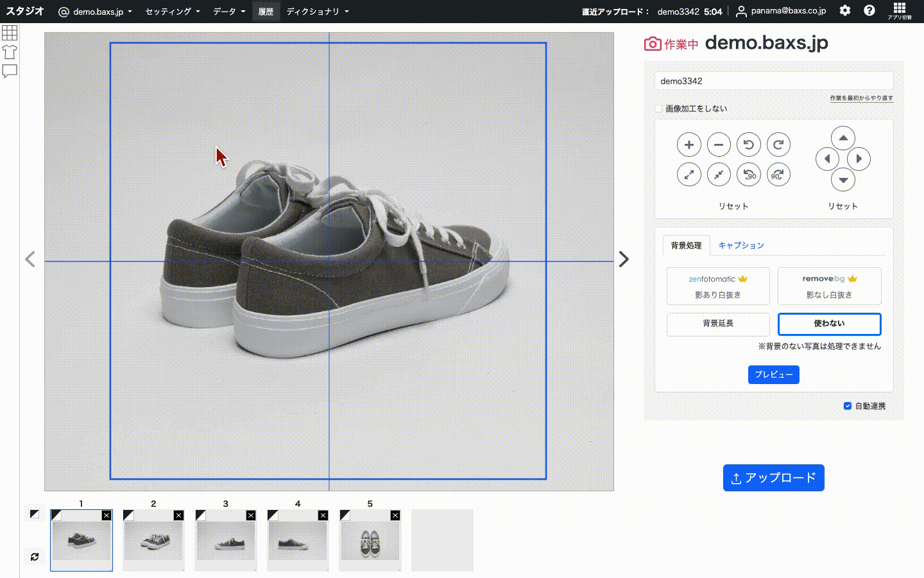Enable the 画像加工をしない checkbox

[658, 109]
